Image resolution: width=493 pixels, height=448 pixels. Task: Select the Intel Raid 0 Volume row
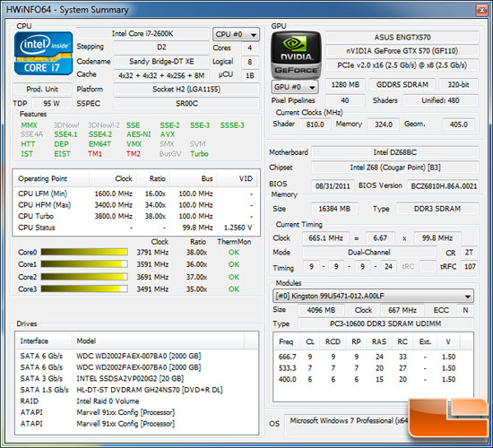point(137,401)
